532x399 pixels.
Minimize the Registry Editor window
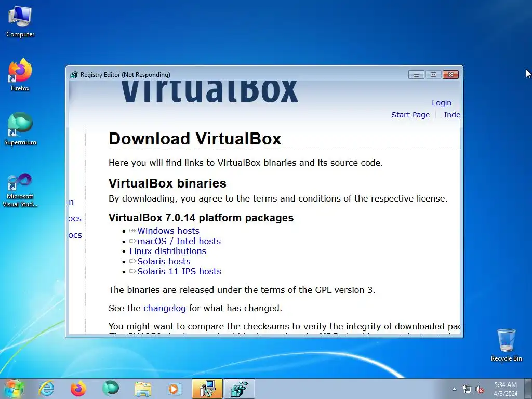[416, 75]
